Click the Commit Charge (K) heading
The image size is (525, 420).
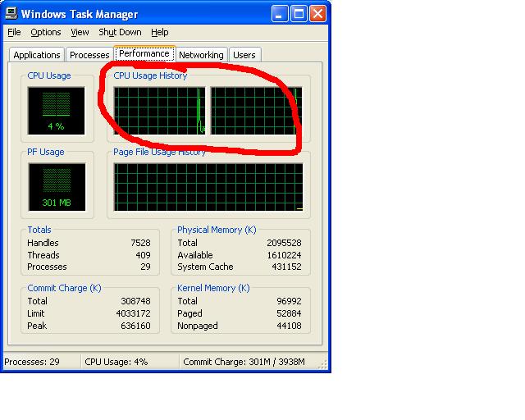pyautogui.click(x=64, y=288)
